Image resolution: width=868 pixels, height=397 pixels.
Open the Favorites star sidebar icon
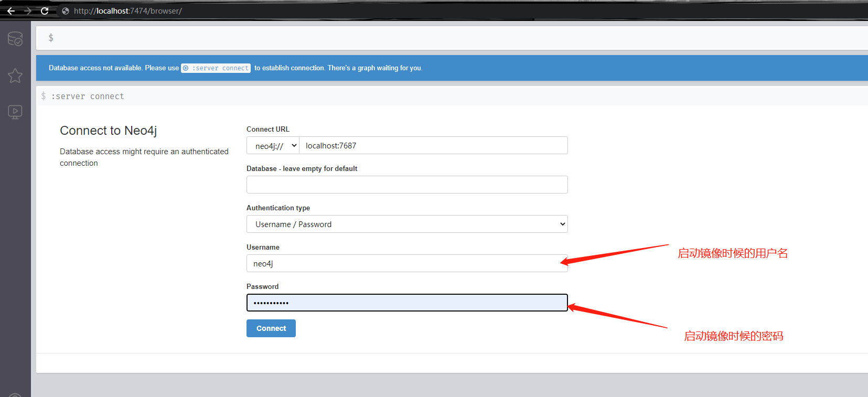point(15,76)
